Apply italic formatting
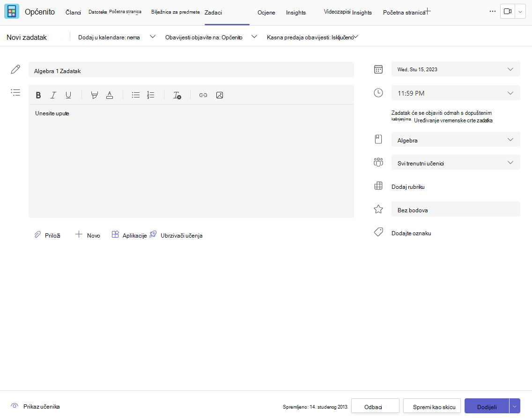The image size is (532, 418). coord(53,96)
